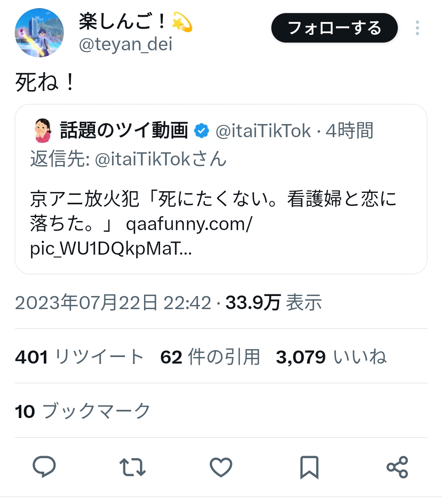Viewport: 442px width, 504px height.
Task: Click the blue verified badge icon
Action: coord(201,131)
